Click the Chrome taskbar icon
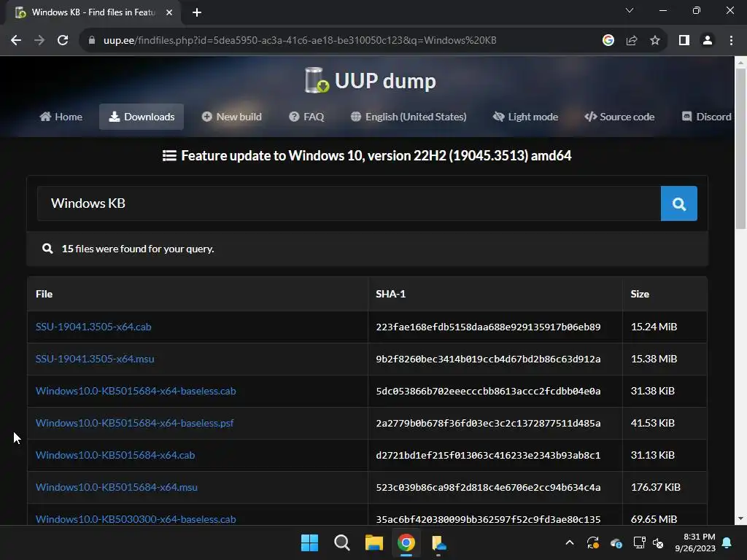Screen dimensions: 747x560 point(406,542)
